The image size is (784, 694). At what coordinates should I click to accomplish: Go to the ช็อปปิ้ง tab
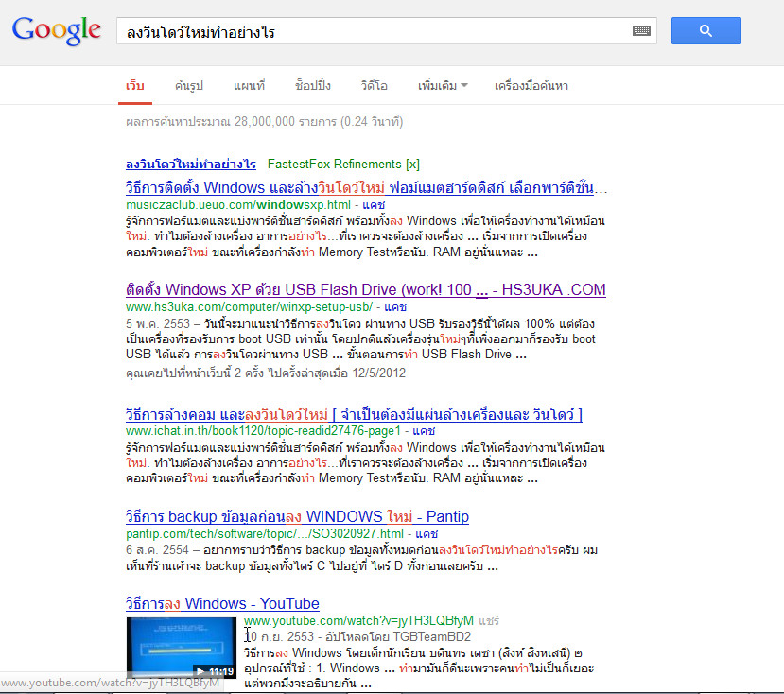[x=312, y=85]
